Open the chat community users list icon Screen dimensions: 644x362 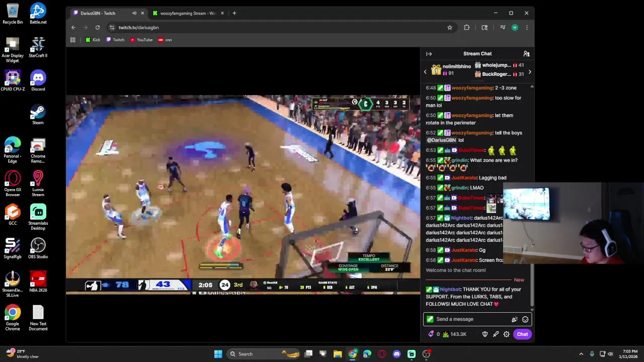[526, 54]
